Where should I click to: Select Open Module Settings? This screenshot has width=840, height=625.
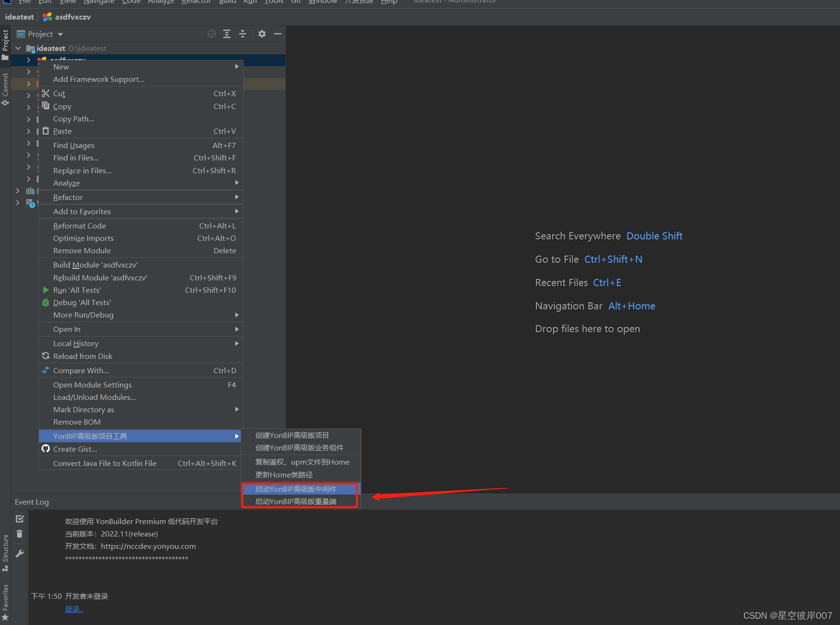click(x=141, y=385)
